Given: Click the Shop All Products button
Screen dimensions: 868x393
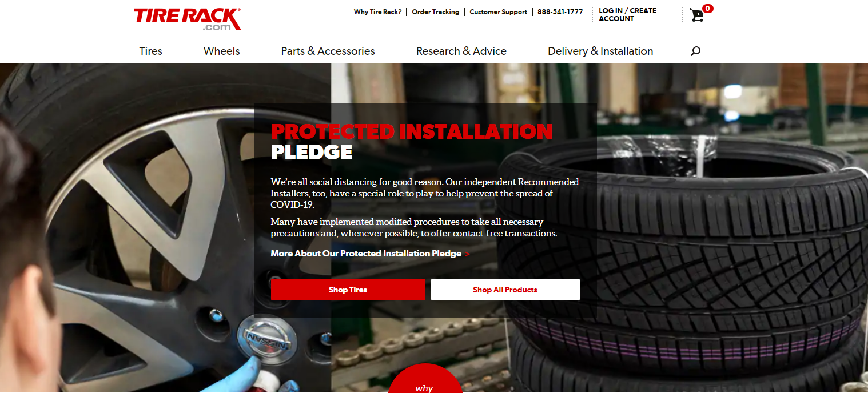Looking at the screenshot, I should tap(505, 290).
